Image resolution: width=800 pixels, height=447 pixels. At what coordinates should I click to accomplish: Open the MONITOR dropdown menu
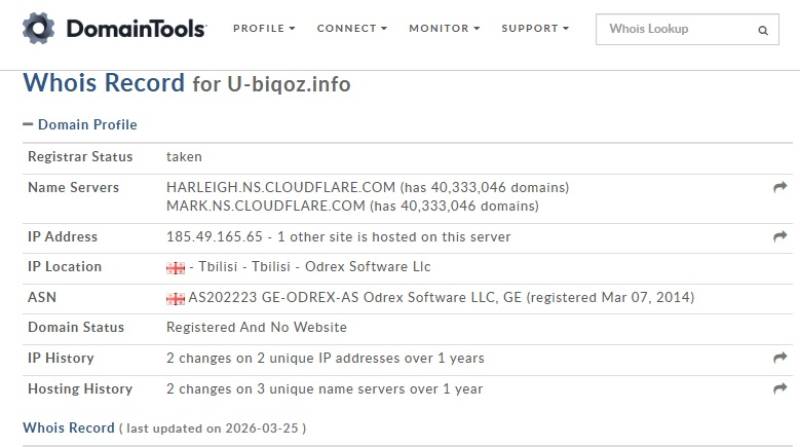click(x=444, y=29)
